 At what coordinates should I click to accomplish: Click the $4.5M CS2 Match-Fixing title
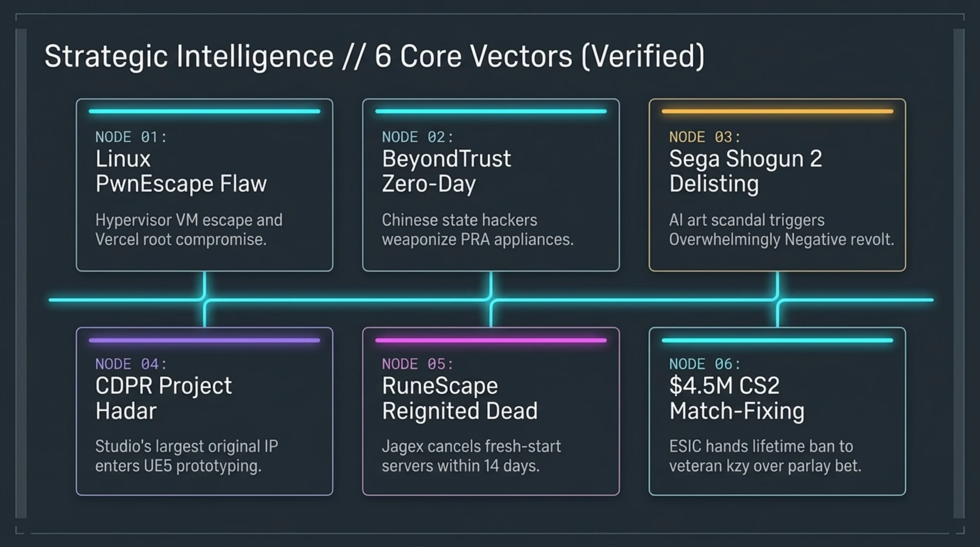(x=737, y=398)
